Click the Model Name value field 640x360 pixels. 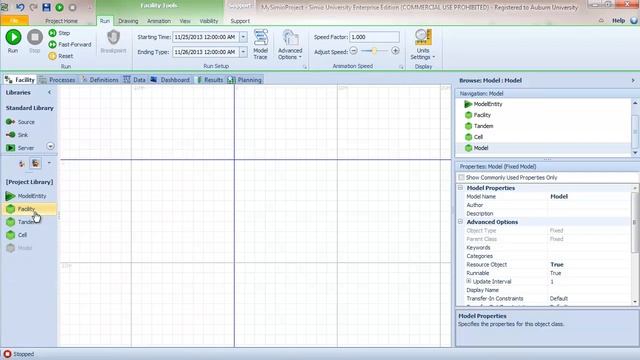point(590,196)
